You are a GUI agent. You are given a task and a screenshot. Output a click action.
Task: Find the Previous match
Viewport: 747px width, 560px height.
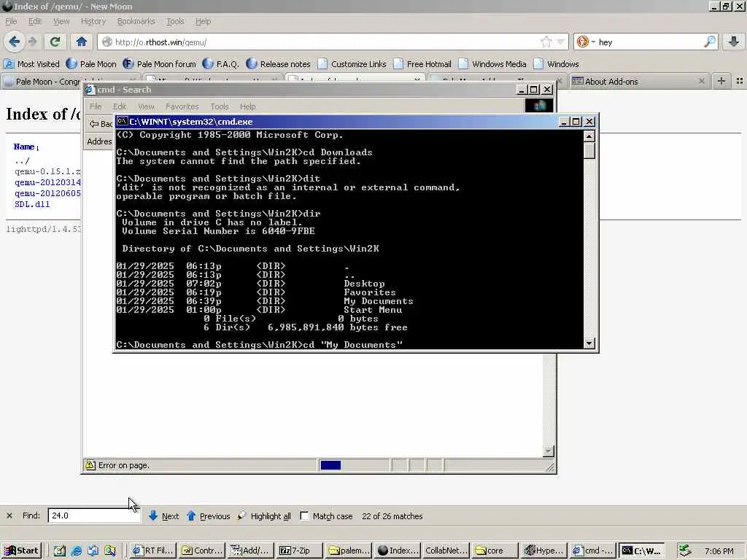[208, 516]
